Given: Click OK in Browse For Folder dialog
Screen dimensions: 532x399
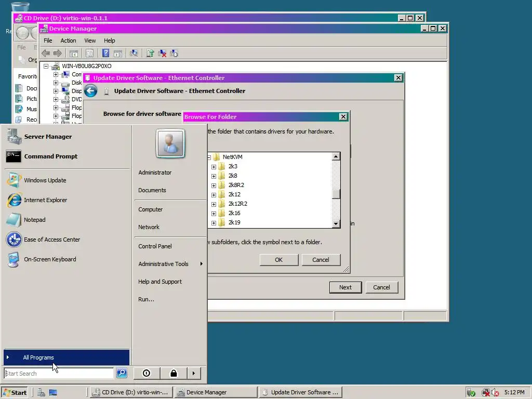Looking at the screenshot, I should (279, 260).
